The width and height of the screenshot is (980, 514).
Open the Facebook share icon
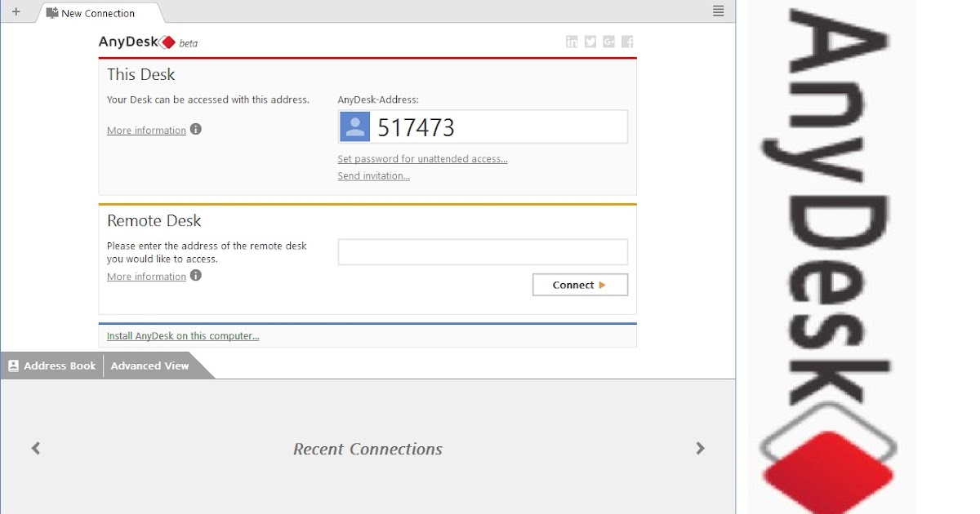point(627,41)
